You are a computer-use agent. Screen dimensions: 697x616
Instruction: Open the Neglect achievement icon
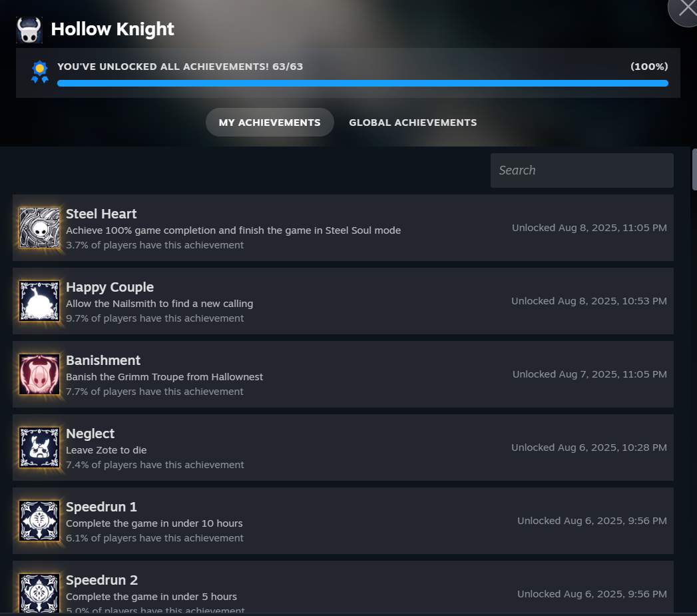pos(39,448)
